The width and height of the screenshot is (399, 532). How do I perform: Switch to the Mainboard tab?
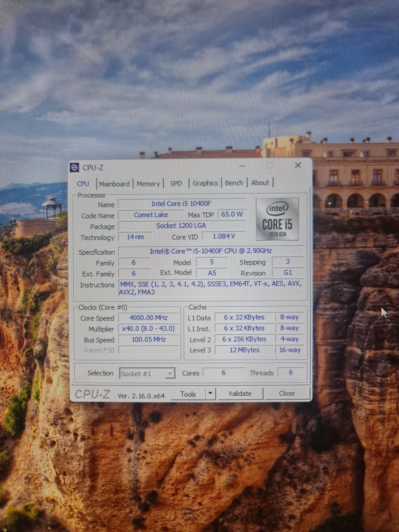[114, 184]
